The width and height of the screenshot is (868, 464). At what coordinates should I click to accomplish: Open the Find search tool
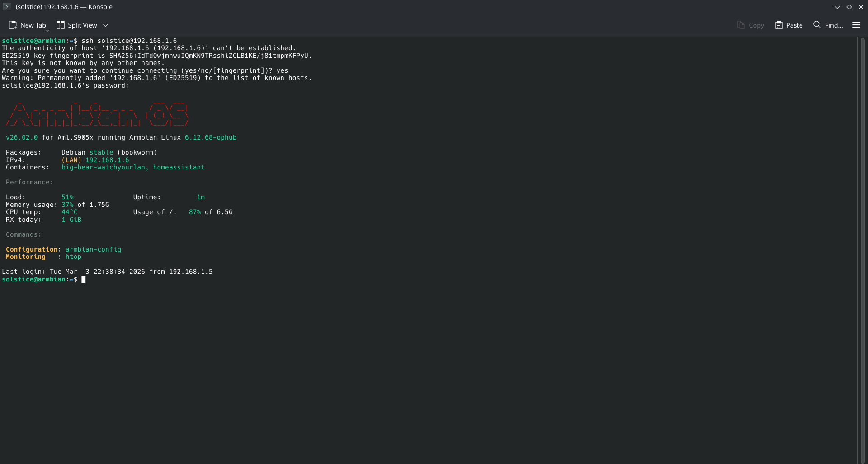click(828, 25)
